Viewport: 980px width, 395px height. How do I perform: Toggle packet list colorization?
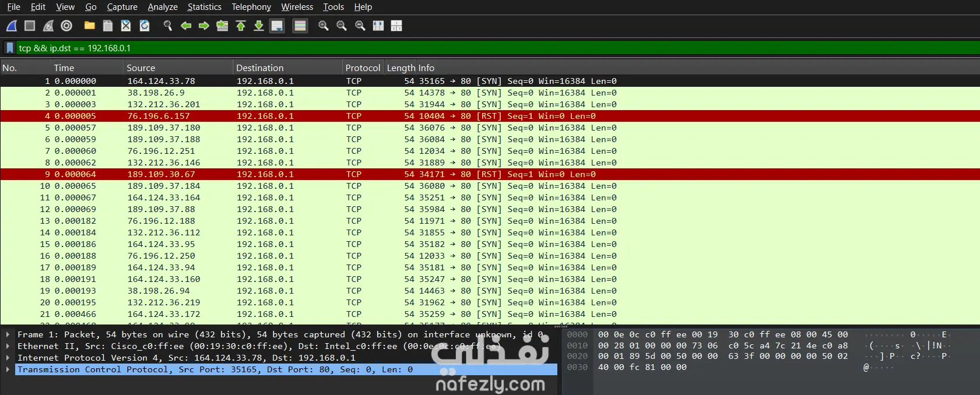[x=300, y=26]
